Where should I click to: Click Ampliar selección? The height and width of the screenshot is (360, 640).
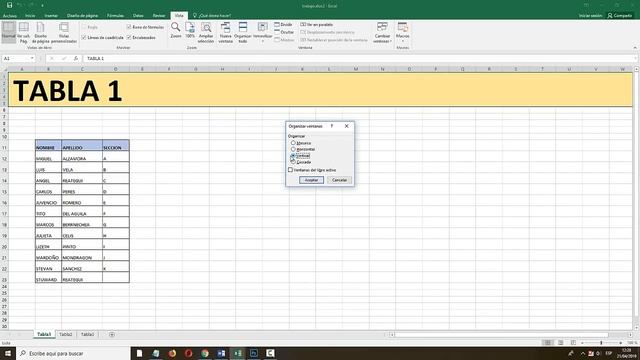206,33
